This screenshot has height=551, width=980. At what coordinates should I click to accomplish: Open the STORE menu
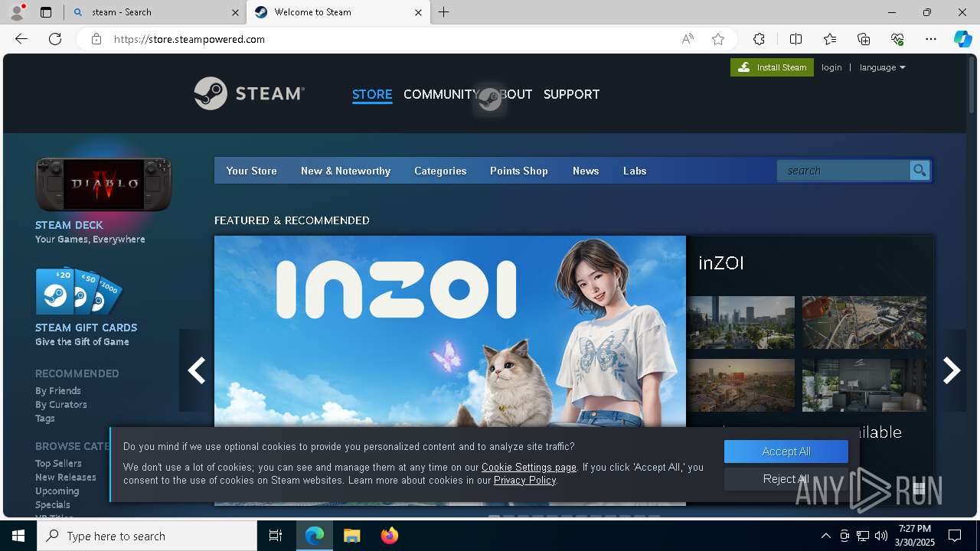coord(372,94)
